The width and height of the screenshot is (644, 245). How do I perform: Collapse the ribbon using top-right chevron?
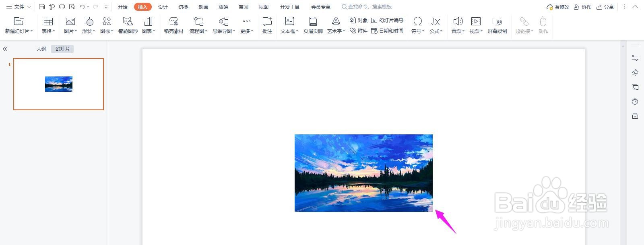pos(636,7)
